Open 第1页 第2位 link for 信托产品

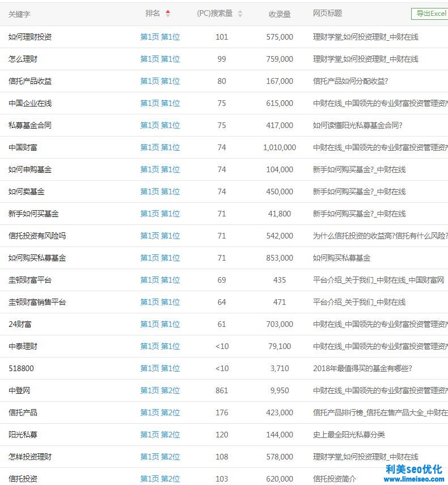pyautogui.click(x=160, y=412)
